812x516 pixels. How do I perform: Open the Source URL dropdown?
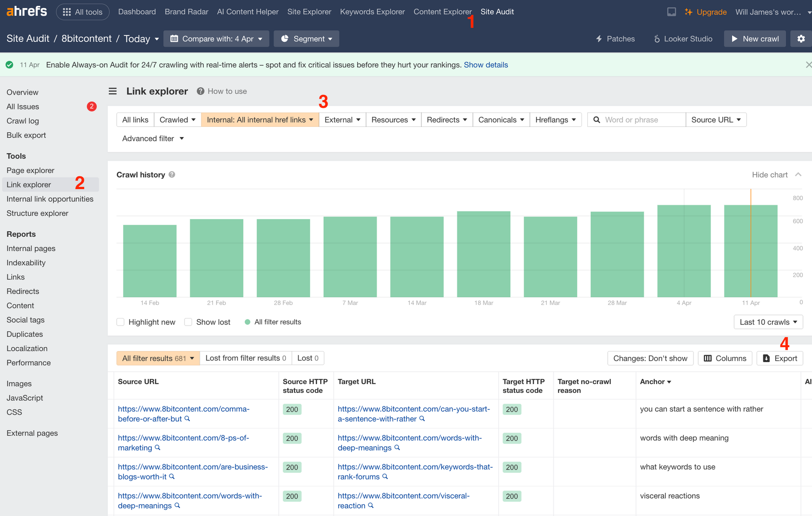pyautogui.click(x=716, y=120)
